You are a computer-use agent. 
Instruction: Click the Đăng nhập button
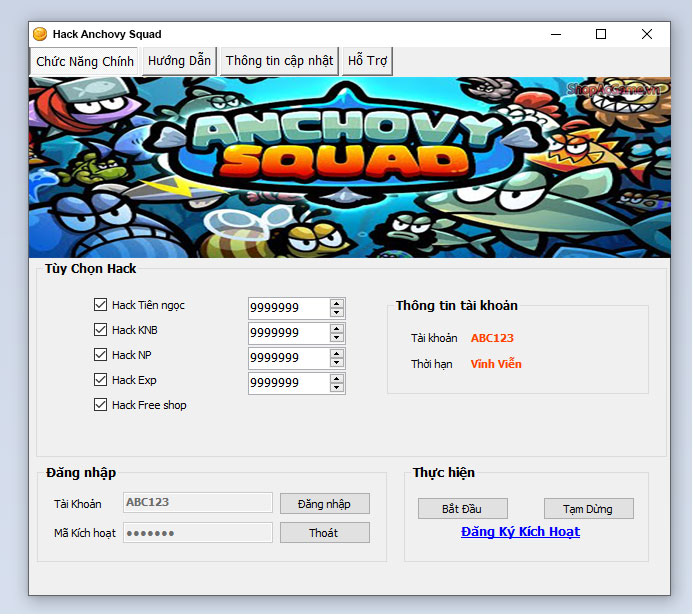point(325,504)
